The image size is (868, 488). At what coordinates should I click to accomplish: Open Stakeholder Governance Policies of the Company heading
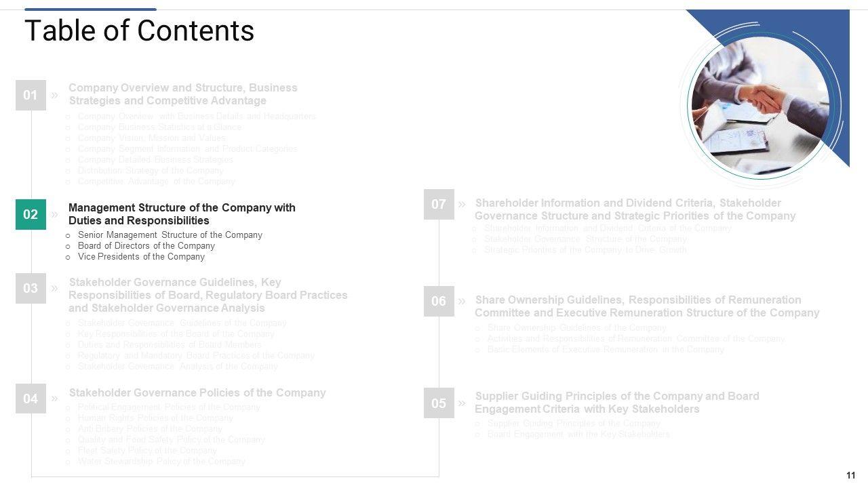coord(197,393)
